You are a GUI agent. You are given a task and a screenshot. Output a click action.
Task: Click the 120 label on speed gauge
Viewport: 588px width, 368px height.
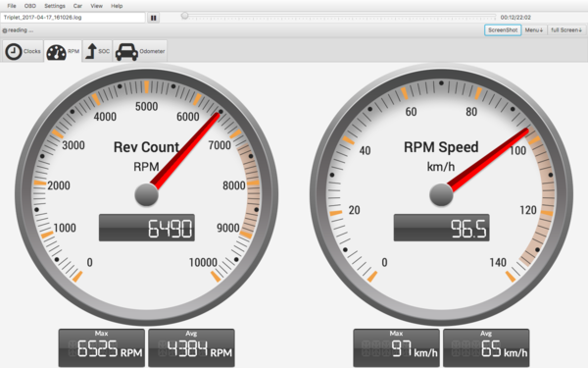(528, 210)
